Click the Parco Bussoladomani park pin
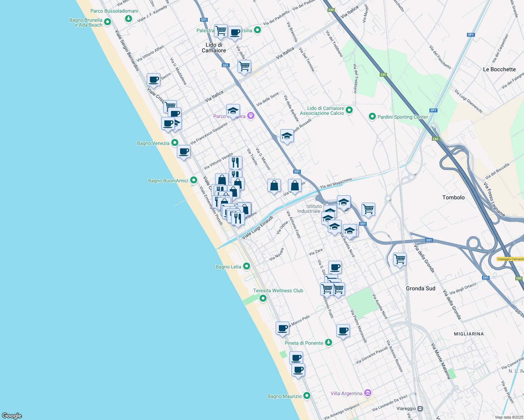This screenshot has width=524, height=420. tap(129, 18)
